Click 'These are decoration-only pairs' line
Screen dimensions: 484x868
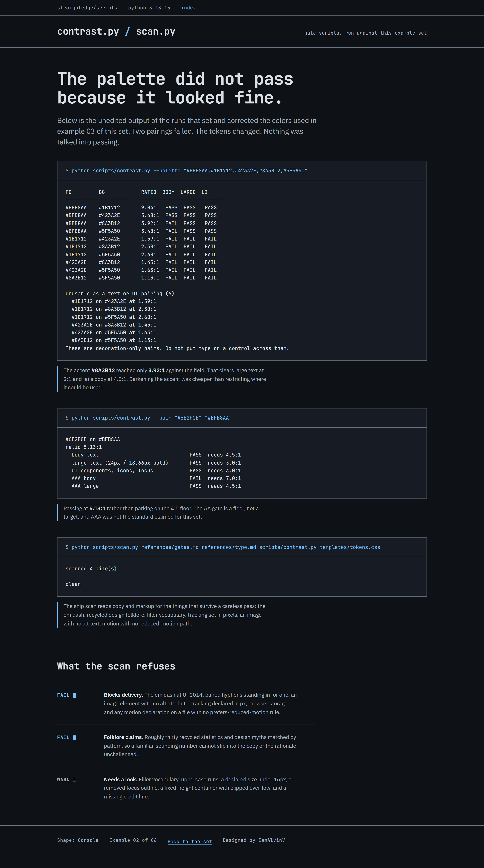pyautogui.click(x=177, y=348)
